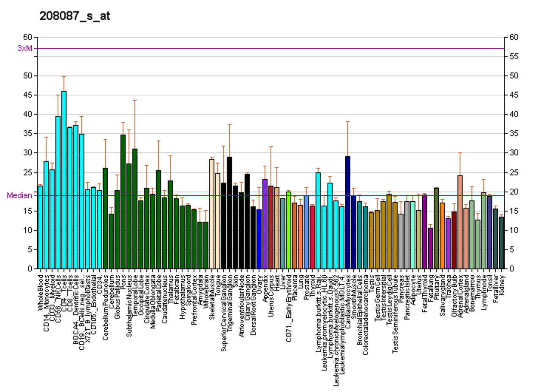Select the green Pons bar
Image resolution: width=541 pixels, height=392 pixels.
(123, 201)
